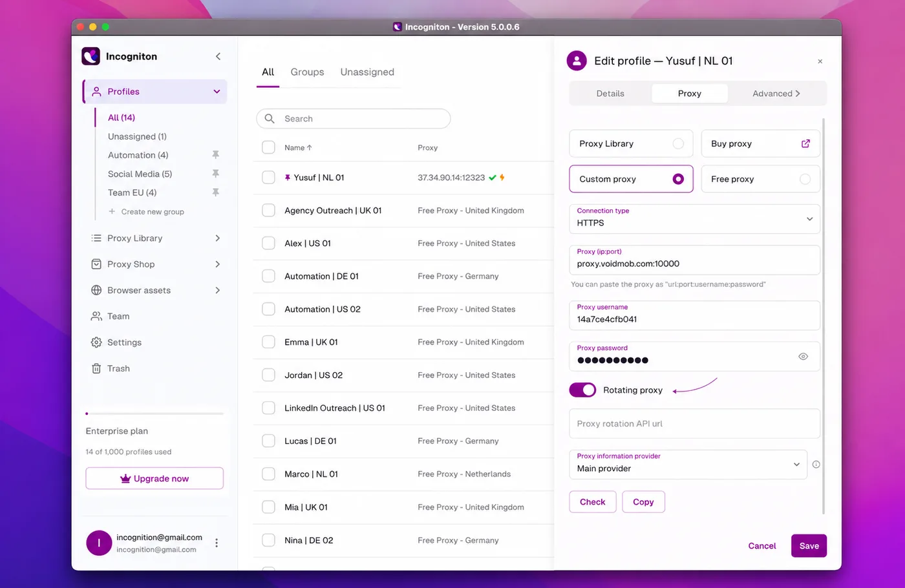Click the Edit profile avatar icon

(x=577, y=61)
